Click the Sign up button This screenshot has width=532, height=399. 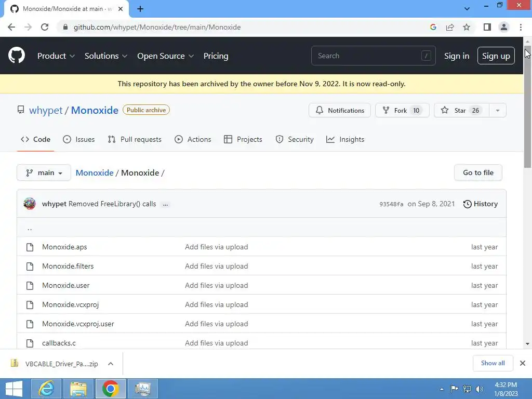(496, 56)
